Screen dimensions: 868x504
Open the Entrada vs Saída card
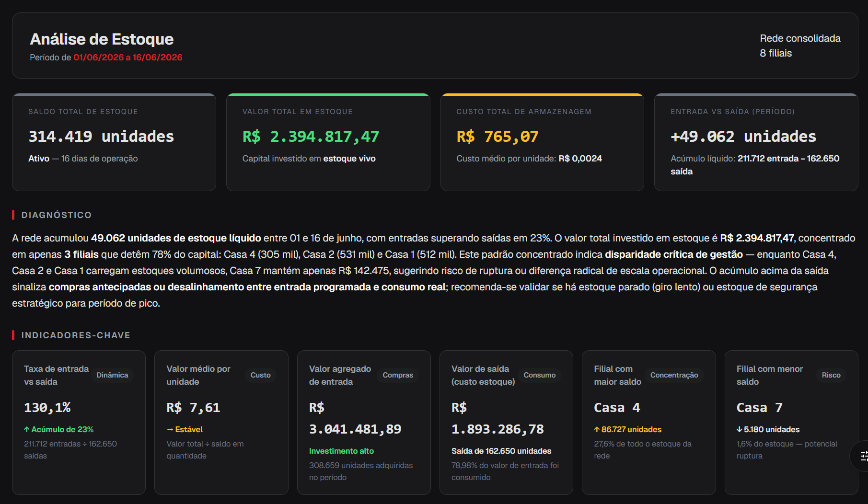tap(756, 142)
